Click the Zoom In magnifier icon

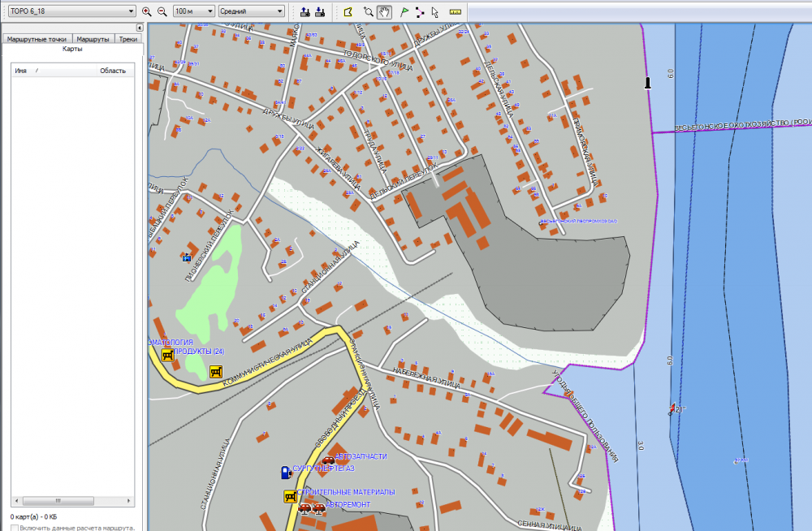(146, 12)
